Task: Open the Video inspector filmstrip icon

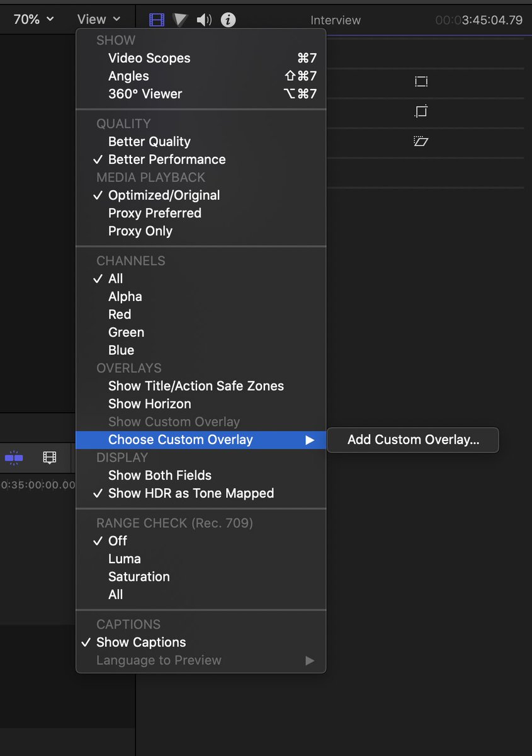Action: click(157, 20)
